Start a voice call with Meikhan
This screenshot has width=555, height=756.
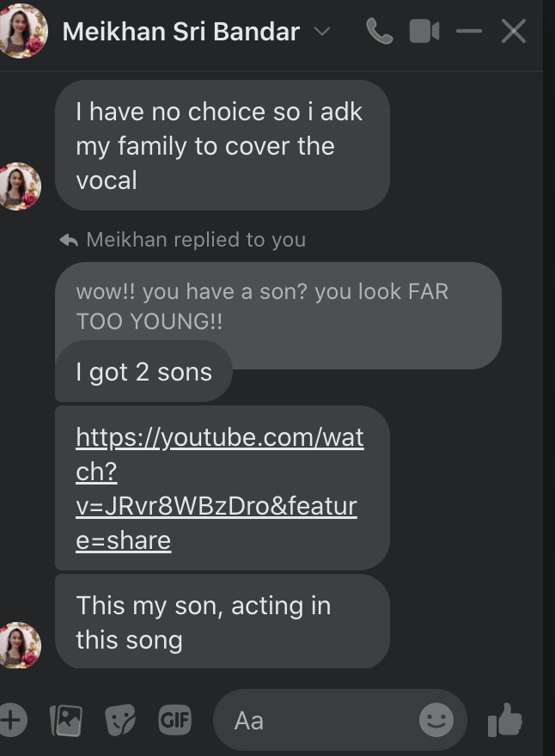379,32
